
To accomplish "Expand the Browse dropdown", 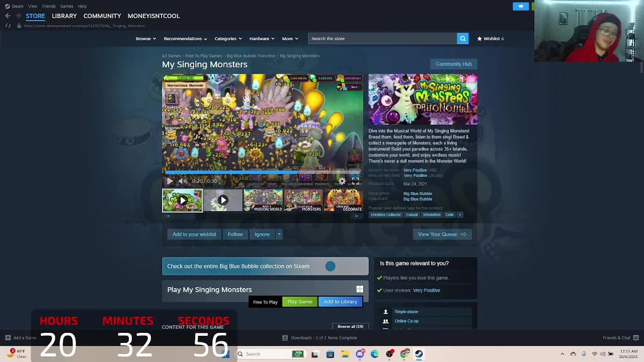I will [146, 39].
